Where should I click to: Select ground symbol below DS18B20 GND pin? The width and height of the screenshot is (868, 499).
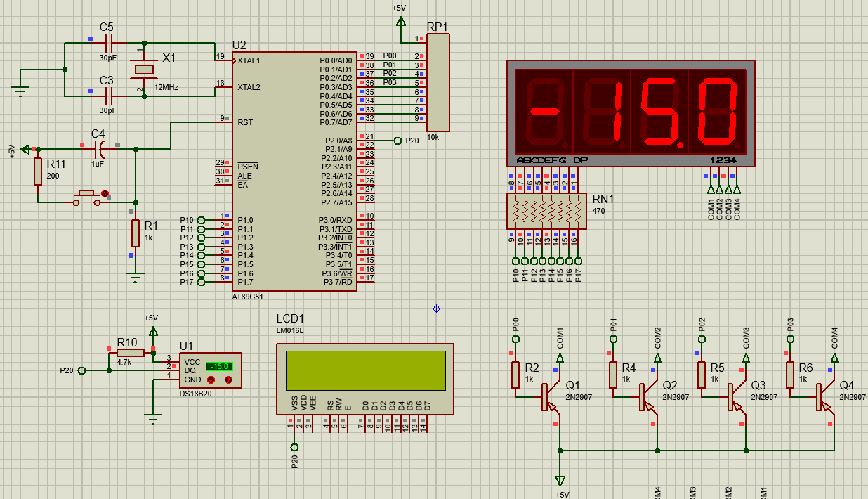[x=154, y=420]
